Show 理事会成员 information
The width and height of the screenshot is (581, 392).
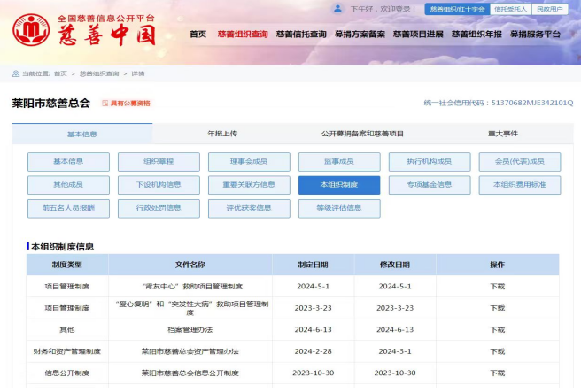[x=249, y=162]
